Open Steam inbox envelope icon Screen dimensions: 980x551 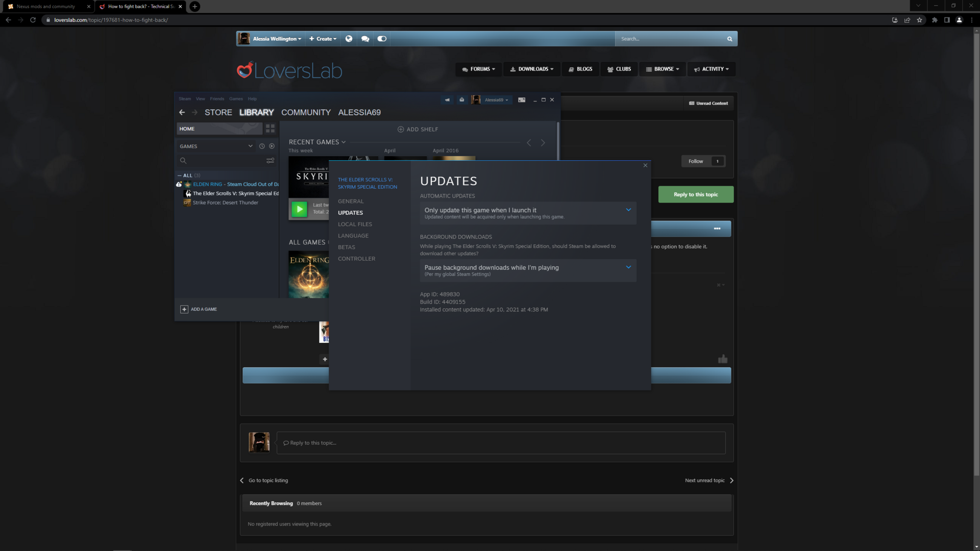click(462, 100)
